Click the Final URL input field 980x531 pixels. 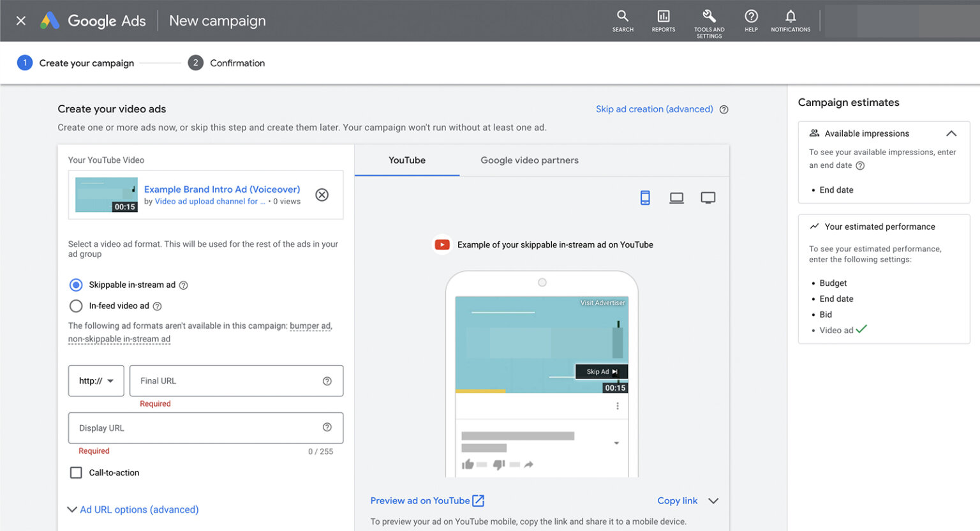(236, 380)
